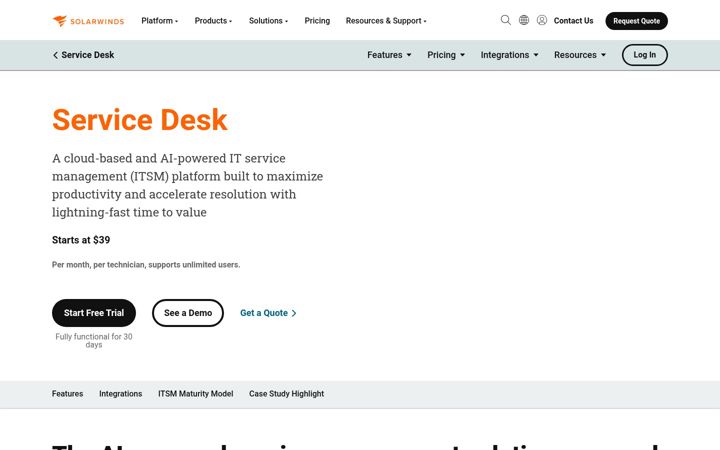Click the arrow next to Get a Quote
This screenshot has height=450, width=720.
click(x=294, y=313)
